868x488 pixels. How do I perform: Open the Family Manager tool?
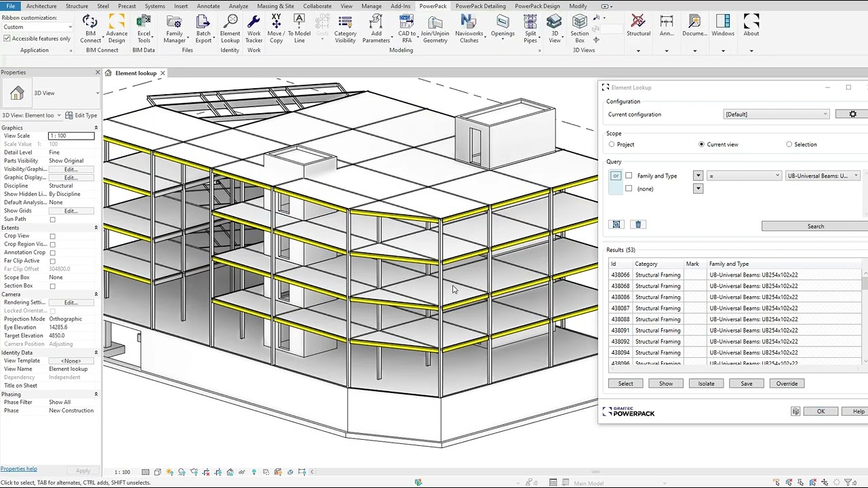coord(174,28)
